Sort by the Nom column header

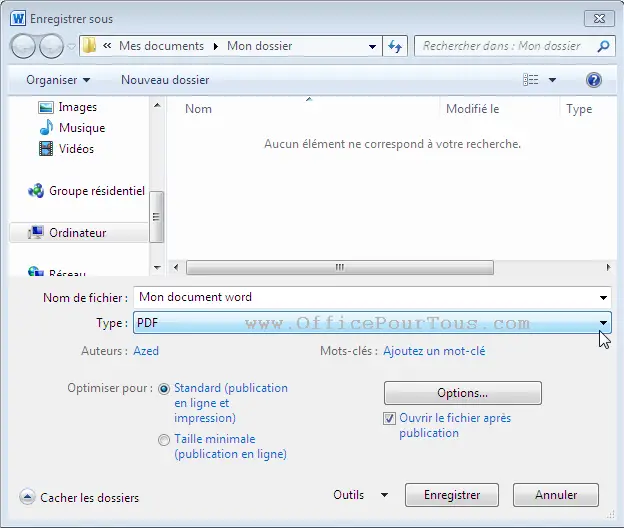point(198,109)
